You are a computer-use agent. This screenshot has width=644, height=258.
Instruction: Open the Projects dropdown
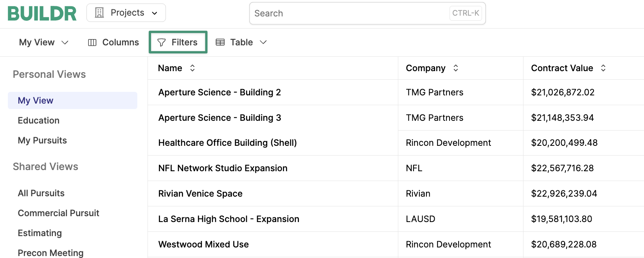coord(126,13)
